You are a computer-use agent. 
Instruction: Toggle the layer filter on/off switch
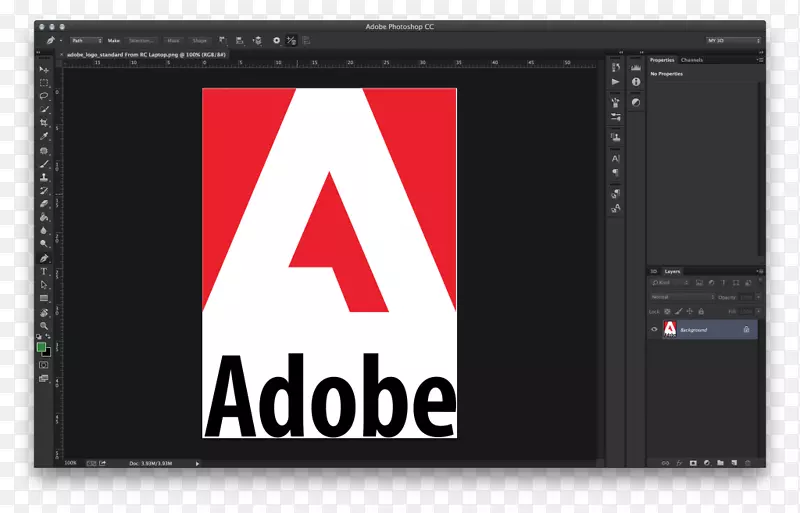(x=760, y=280)
